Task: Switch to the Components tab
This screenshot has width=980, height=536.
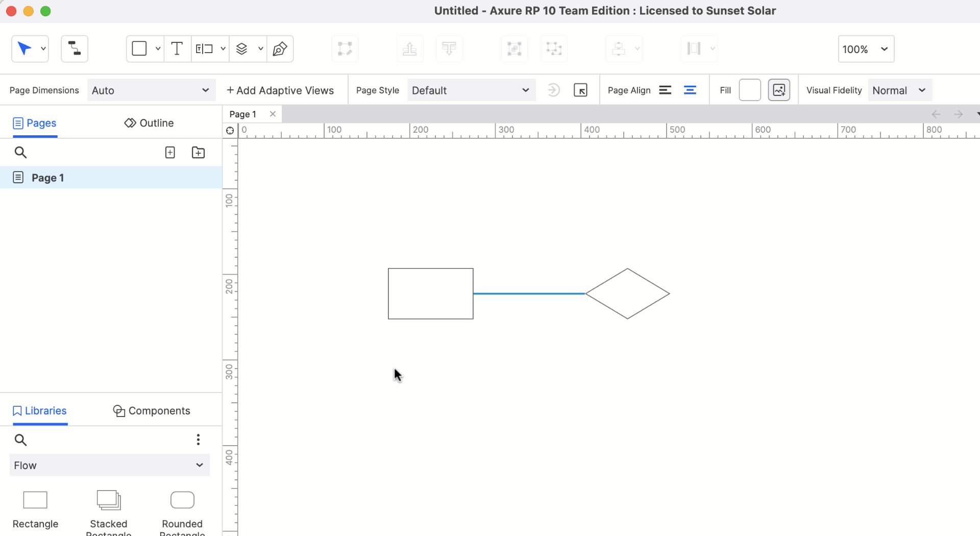Action: [152, 411]
